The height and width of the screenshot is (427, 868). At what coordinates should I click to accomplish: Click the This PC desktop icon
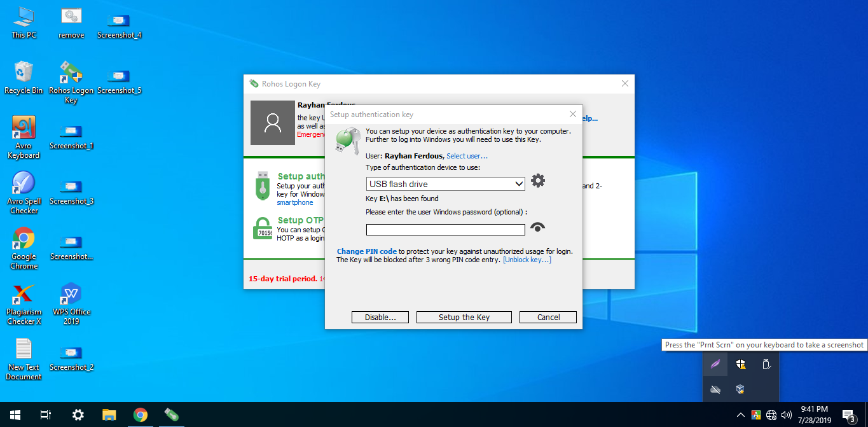pos(24,23)
